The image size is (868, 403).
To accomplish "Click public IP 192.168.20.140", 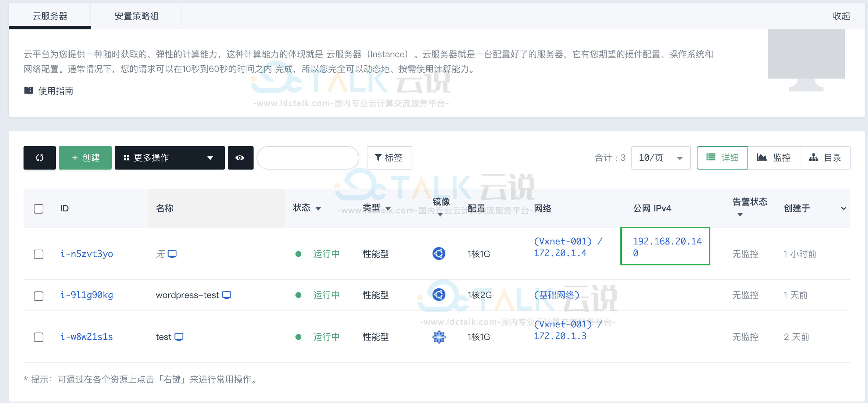I will (667, 247).
